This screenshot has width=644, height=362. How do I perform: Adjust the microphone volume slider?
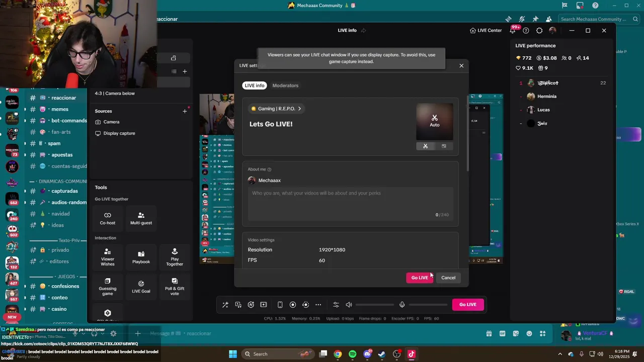pos(428,305)
